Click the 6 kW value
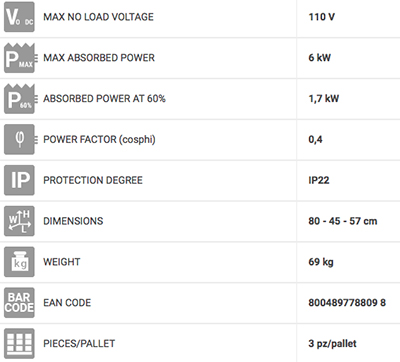The width and height of the screenshot is (400, 362). [319, 58]
